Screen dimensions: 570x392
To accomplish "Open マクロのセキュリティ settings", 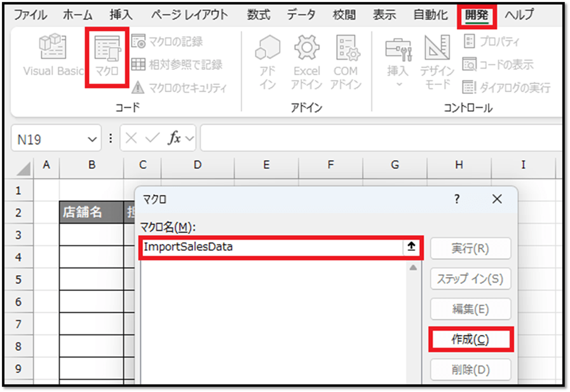I will coord(179,88).
